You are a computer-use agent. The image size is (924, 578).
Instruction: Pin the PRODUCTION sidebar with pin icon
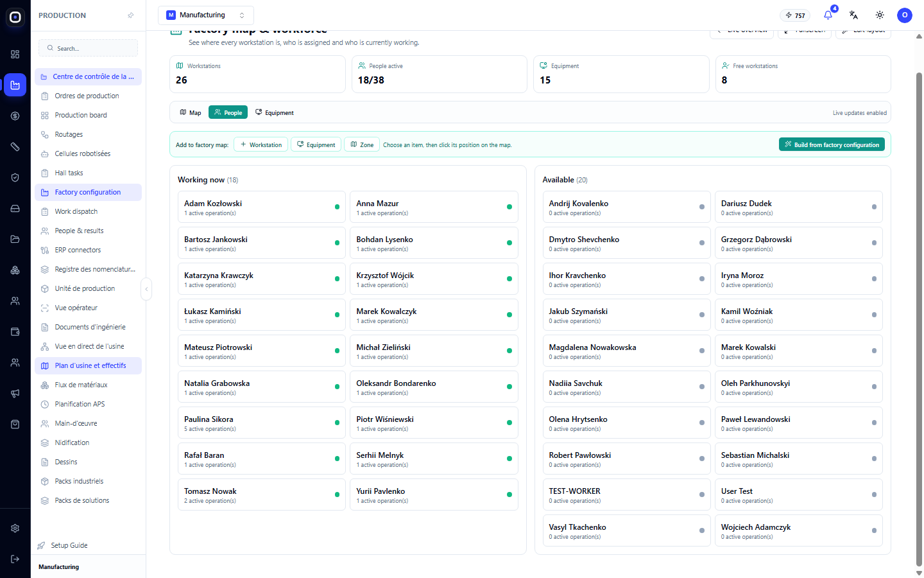coord(131,15)
